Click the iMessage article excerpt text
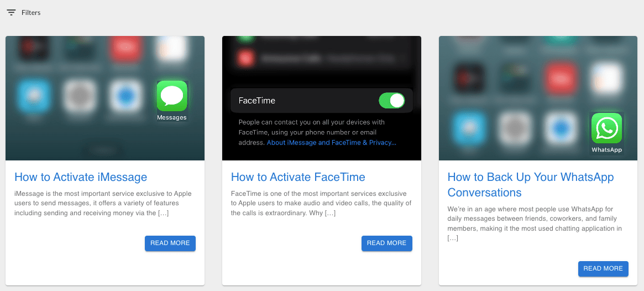The height and width of the screenshot is (291, 644). pyautogui.click(x=103, y=203)
